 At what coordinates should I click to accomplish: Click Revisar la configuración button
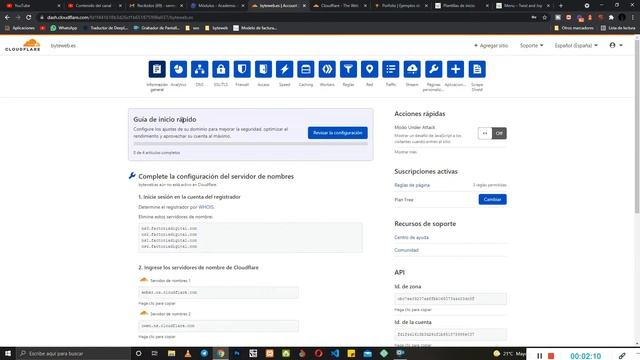point(338,133)
